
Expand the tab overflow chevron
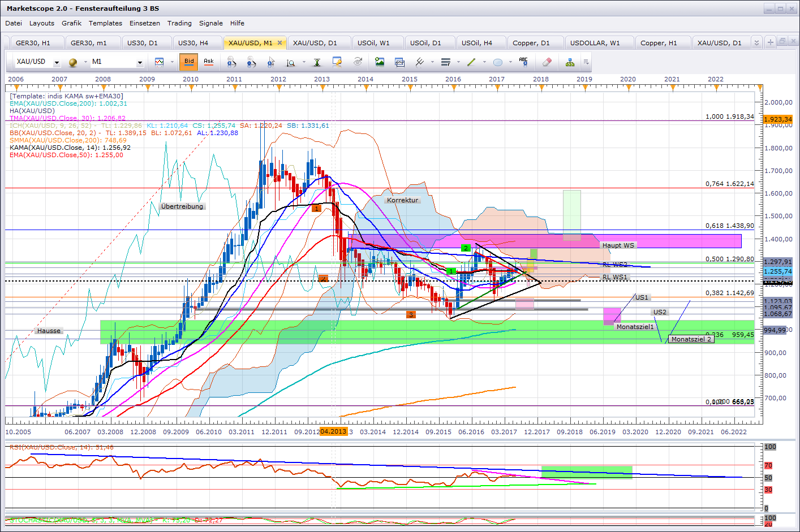point(756,42)
